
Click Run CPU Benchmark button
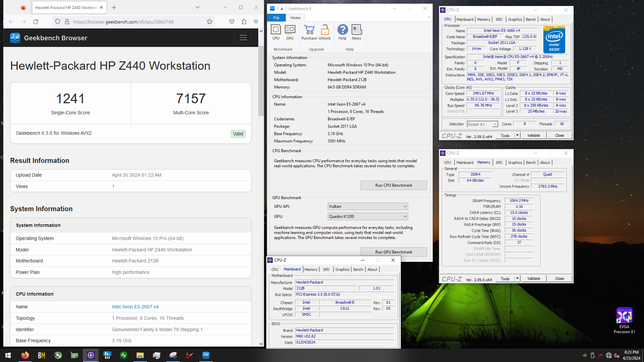(393, 185)
